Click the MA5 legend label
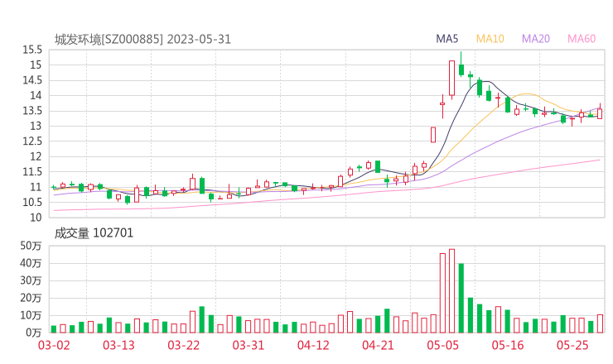Viewport: 613px width, 364px height. 446,39
